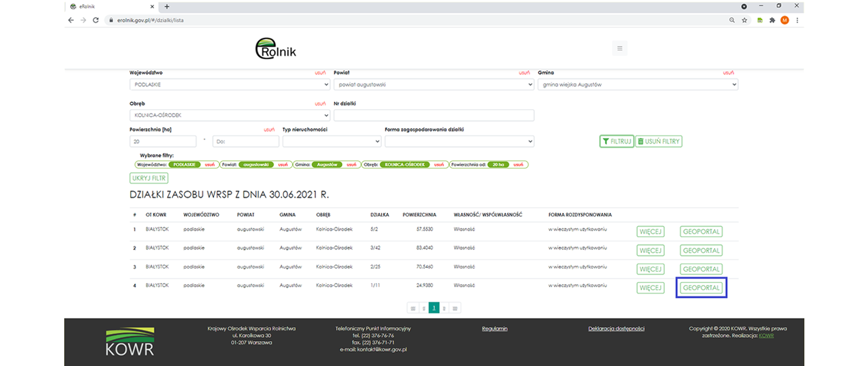Viewport: 868px width, 366px height.
Task: Expand the Województwo dropdown
Action: [230, 84]
